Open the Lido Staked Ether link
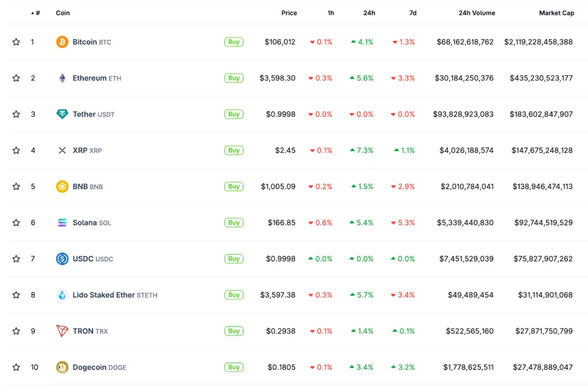The height and width of the screenshot is (386, 588). (x=103, y=295)
